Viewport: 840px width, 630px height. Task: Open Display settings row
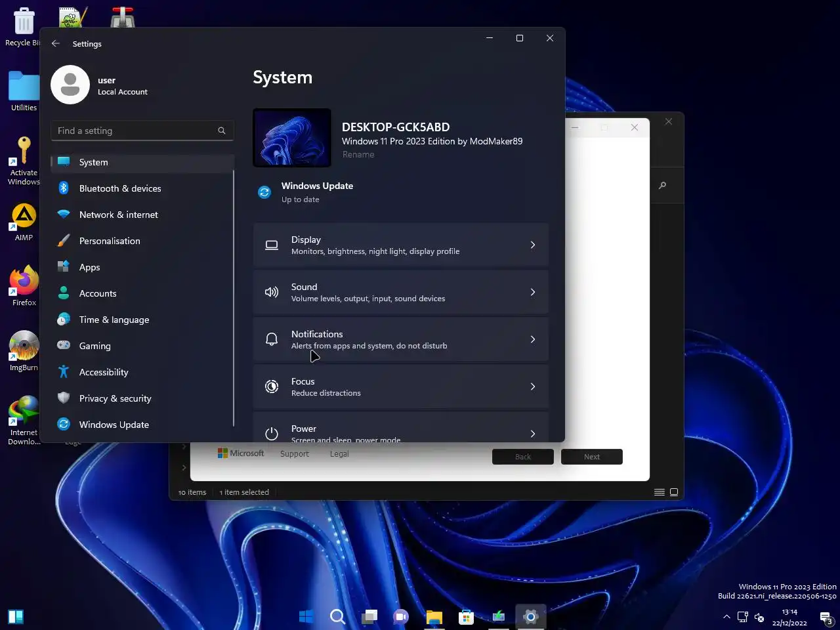coord(400,245)
